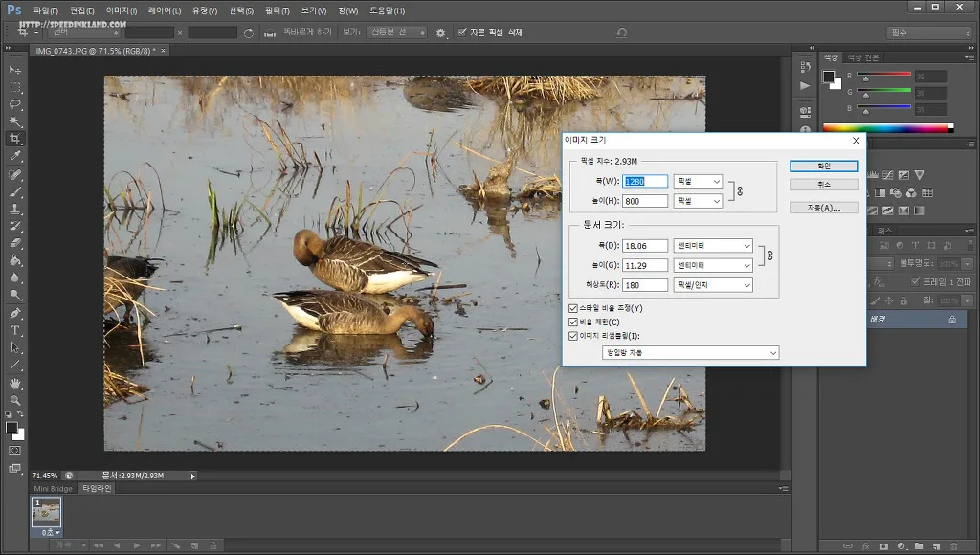The width and height of the screenshot is (980, 555).
Task: Select the Move tool
Action: click(x=15, y=70)
